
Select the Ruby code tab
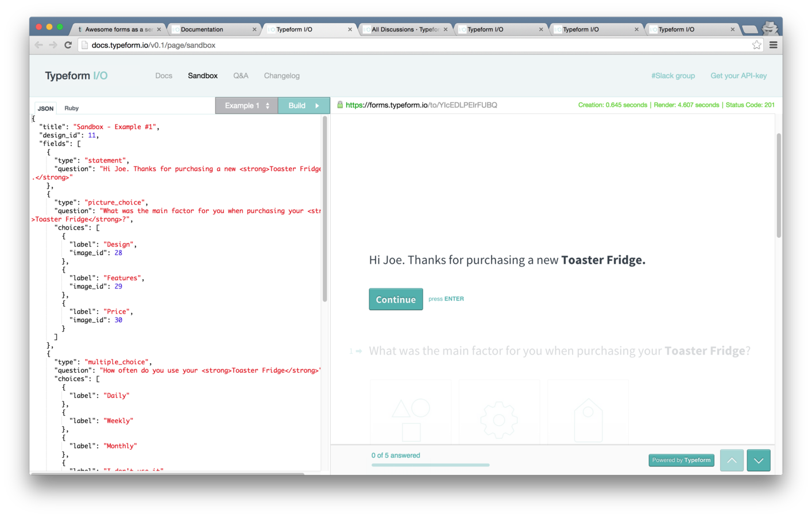pos(72,108)
